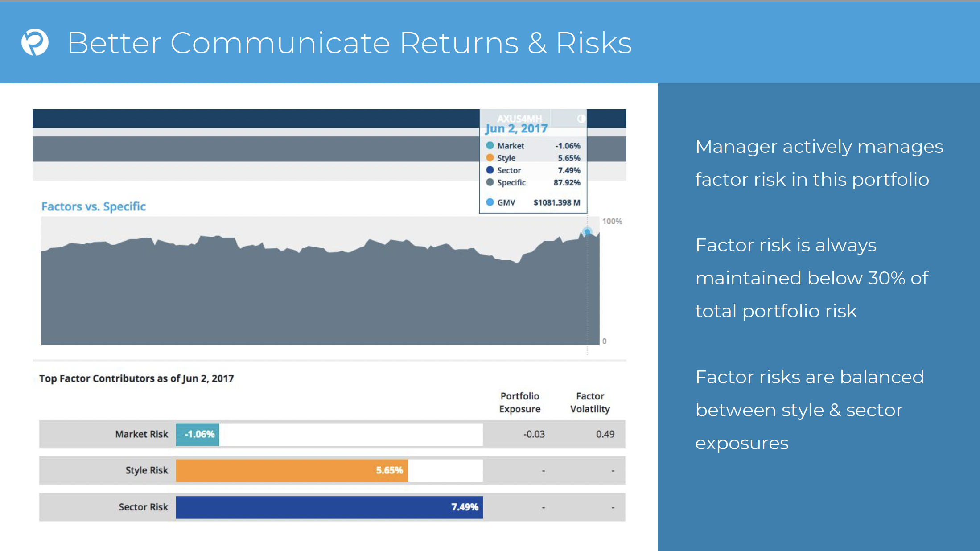The width and height of the screenshot is (980, 551).
Task: Click the Jun 2, 2017 tooltip date
Action: (516, 129)
